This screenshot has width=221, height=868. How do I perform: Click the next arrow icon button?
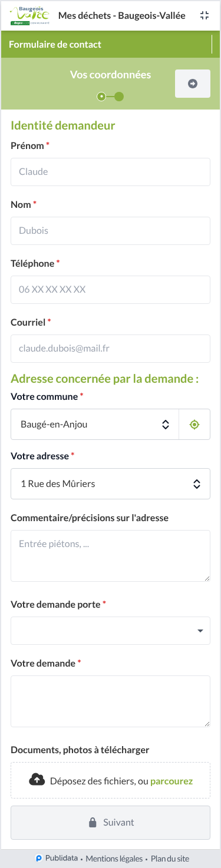(193, 84)
